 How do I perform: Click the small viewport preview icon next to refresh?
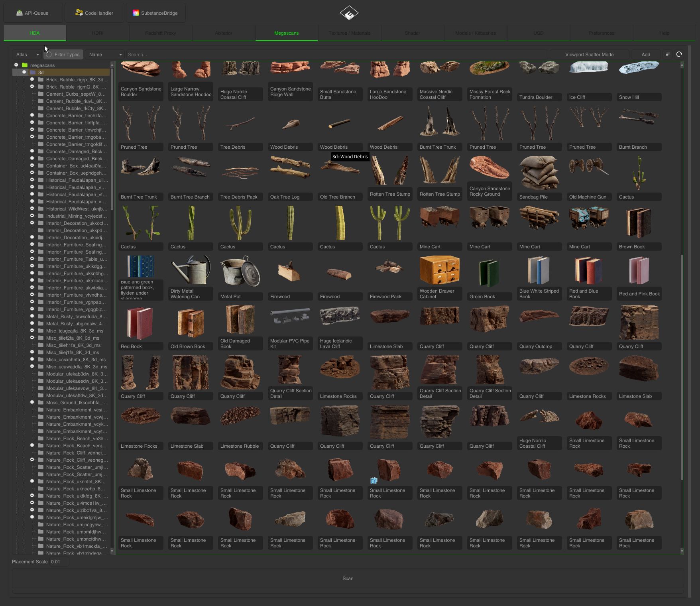[668, 55]
